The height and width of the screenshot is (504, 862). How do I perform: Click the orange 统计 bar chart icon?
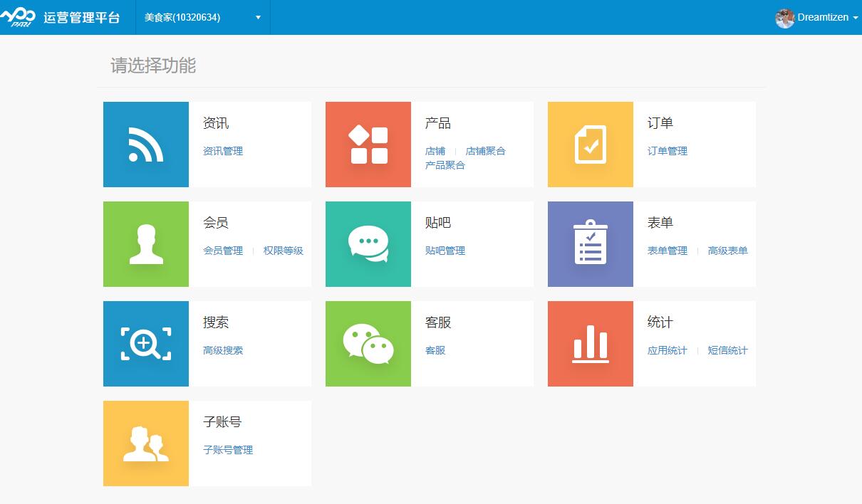click(x=591, y=344)
